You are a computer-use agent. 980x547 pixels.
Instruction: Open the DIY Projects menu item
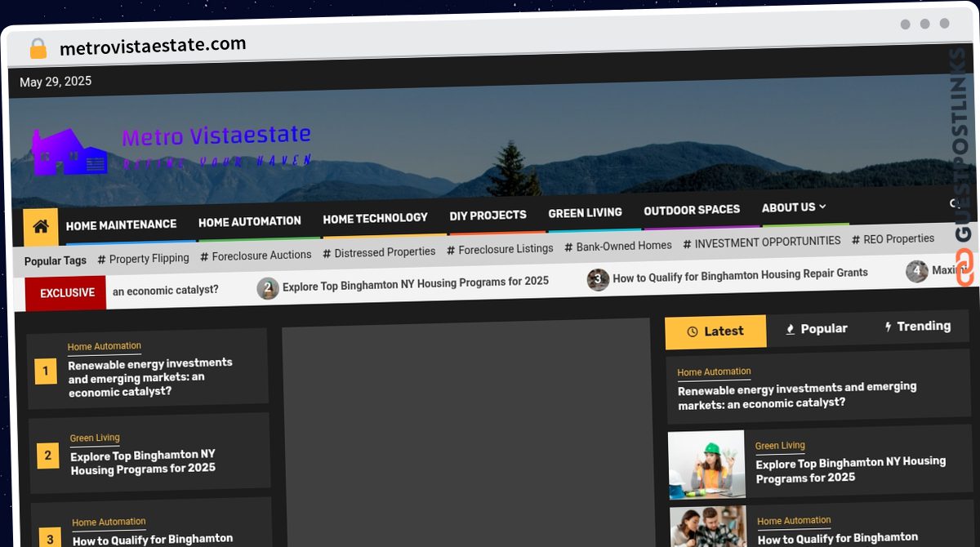click(488, 215)
